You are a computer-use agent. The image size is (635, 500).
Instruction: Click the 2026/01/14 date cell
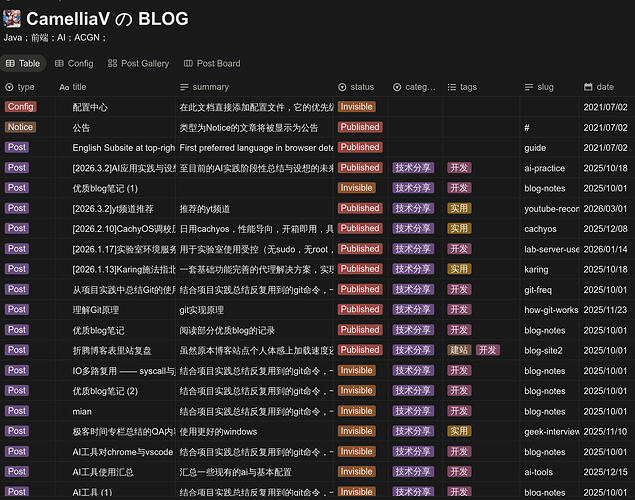coord(606,249)
